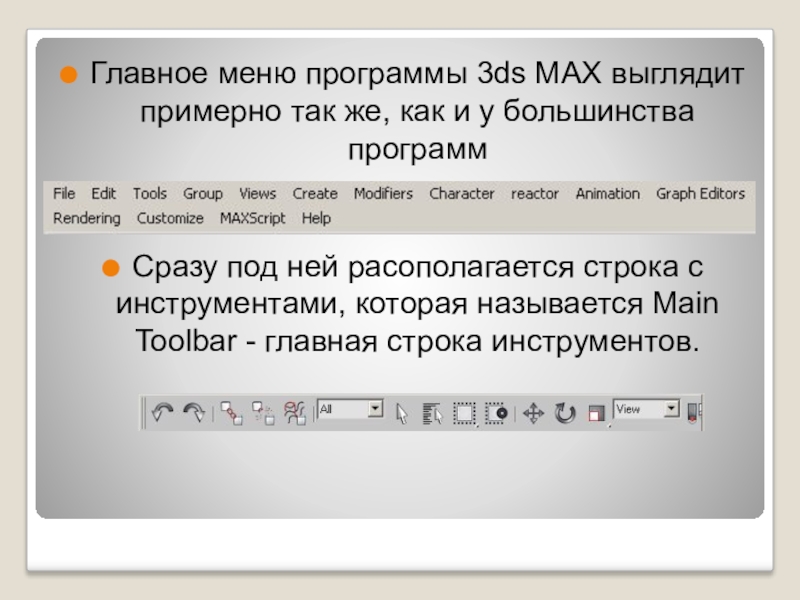
Task: Open the Create menu
Action: tap(315, 194)
